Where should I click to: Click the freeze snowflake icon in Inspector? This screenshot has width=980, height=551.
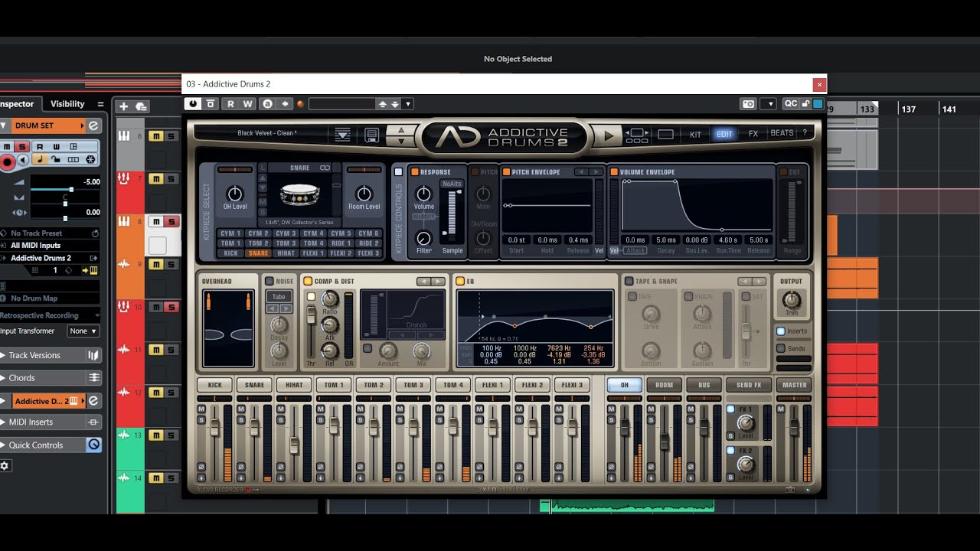pyautogui.click(x=90, y=160)
